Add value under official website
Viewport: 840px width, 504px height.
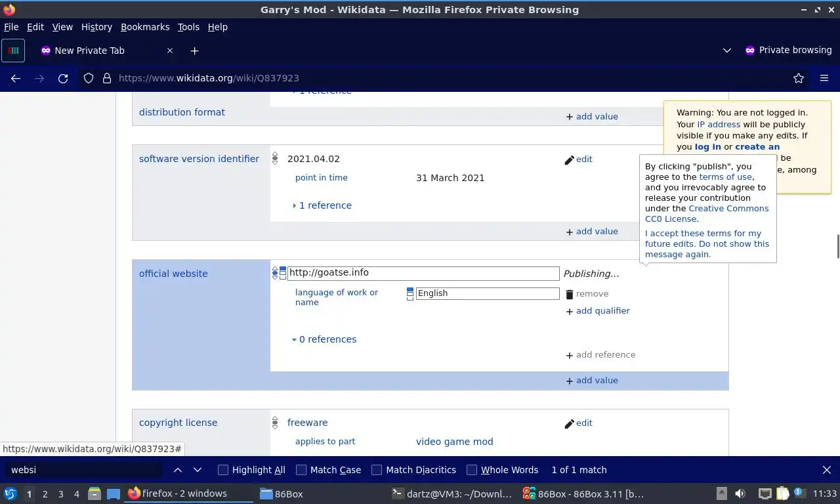[x=592, y=381]
